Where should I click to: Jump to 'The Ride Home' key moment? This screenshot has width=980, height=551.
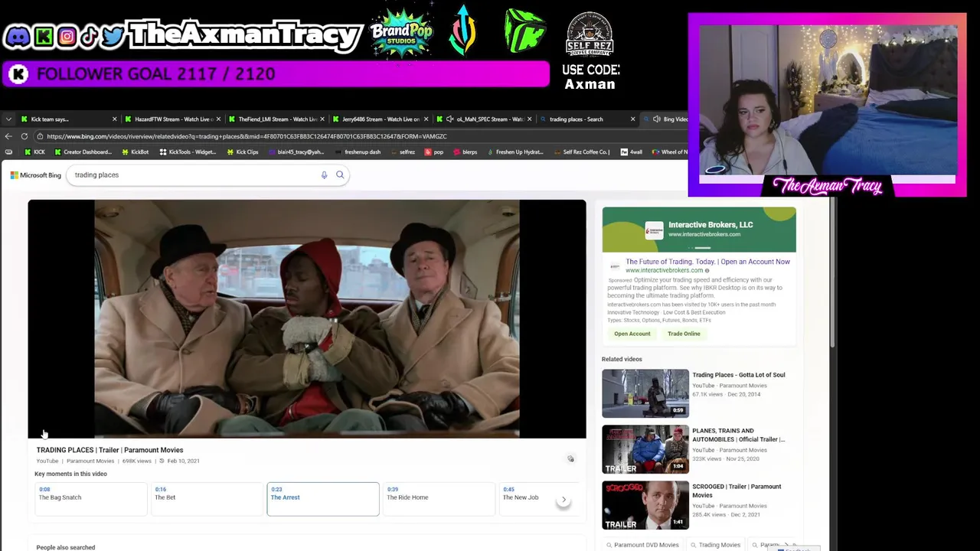pyautogui.click(x=439, y=499)
